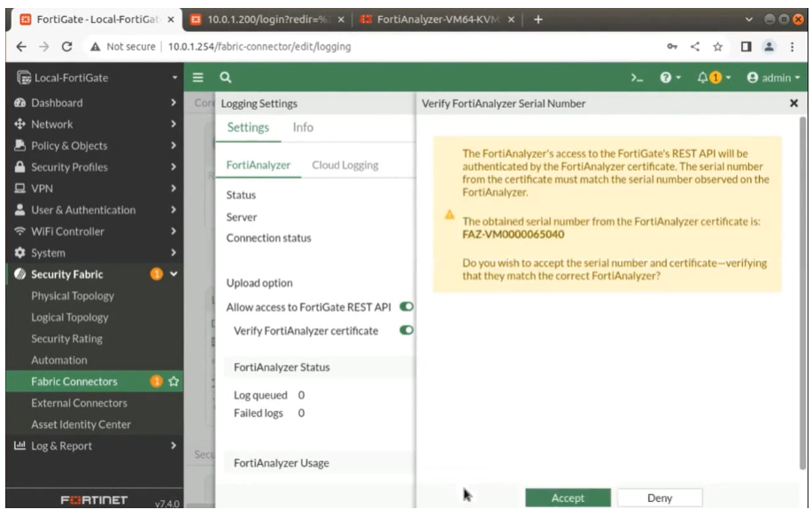Expand the Network menu chevron
This screenshot has height=525, width=812.
[174, 124]
